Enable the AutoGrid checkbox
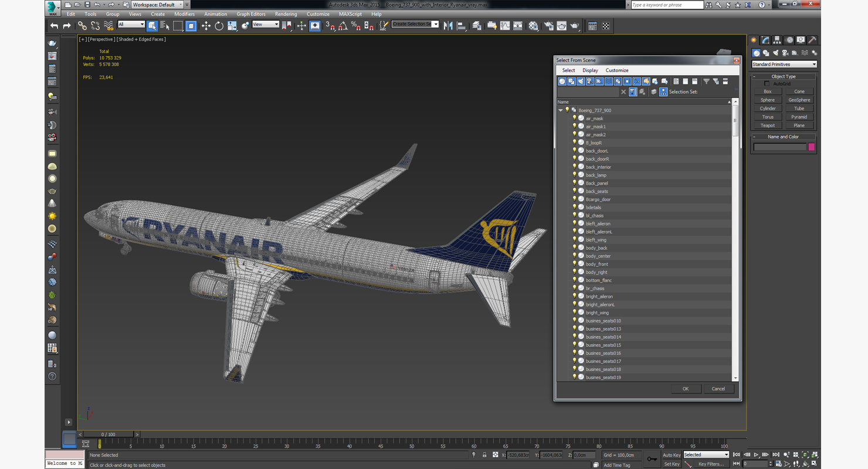Image resolution: width=868 pixels, height=469 pixels. pyautogui.click(x=767, y=84)
